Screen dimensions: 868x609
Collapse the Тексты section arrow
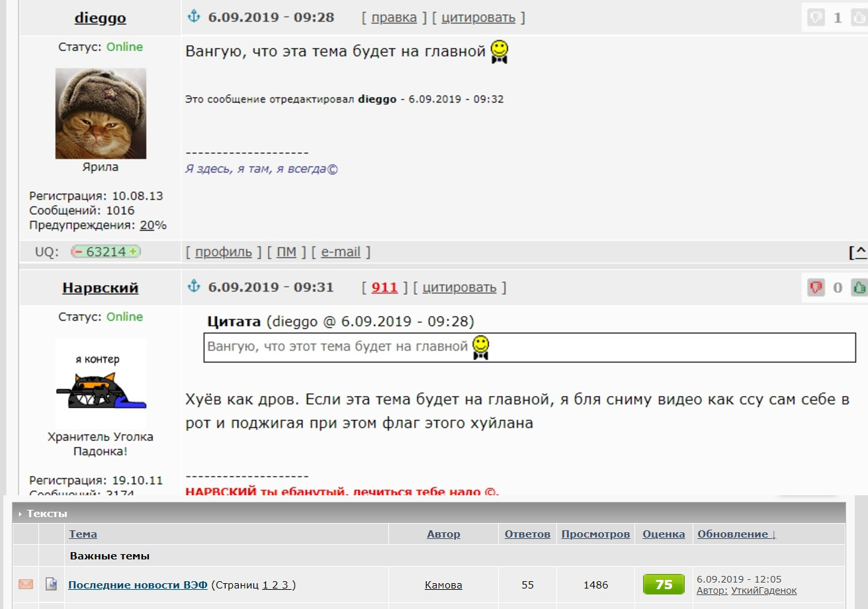tap(21, 514)
